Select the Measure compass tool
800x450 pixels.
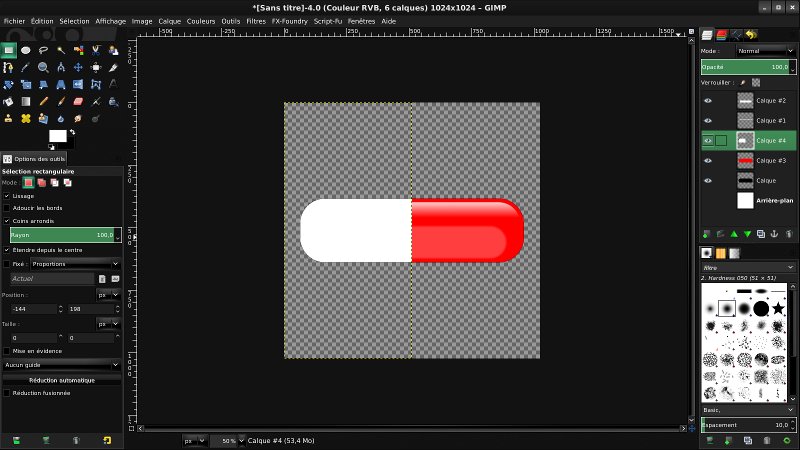(x=61, y=67)
